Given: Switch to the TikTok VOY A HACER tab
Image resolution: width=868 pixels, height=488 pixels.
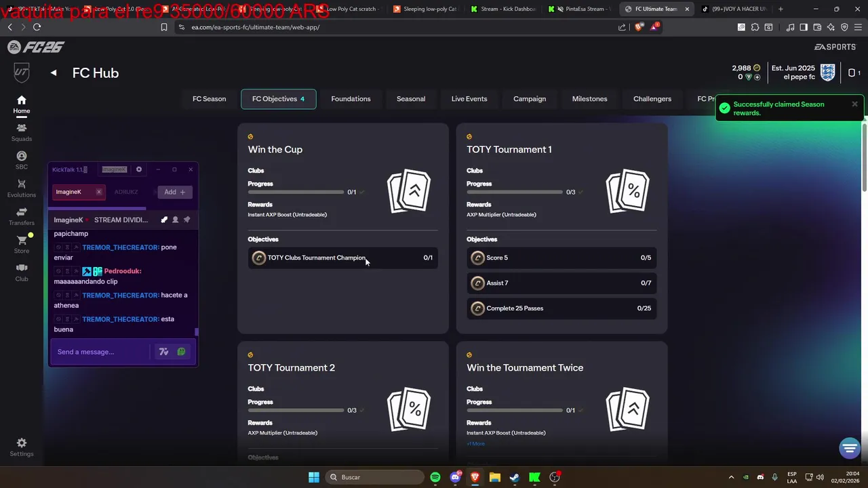Looking at the screenshot, I should tap(734, 9).
